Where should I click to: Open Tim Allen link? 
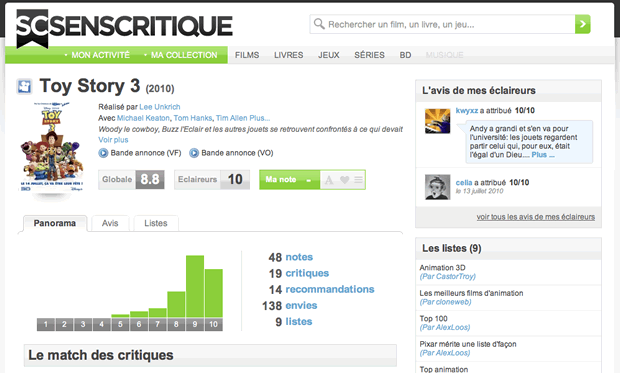232,118
